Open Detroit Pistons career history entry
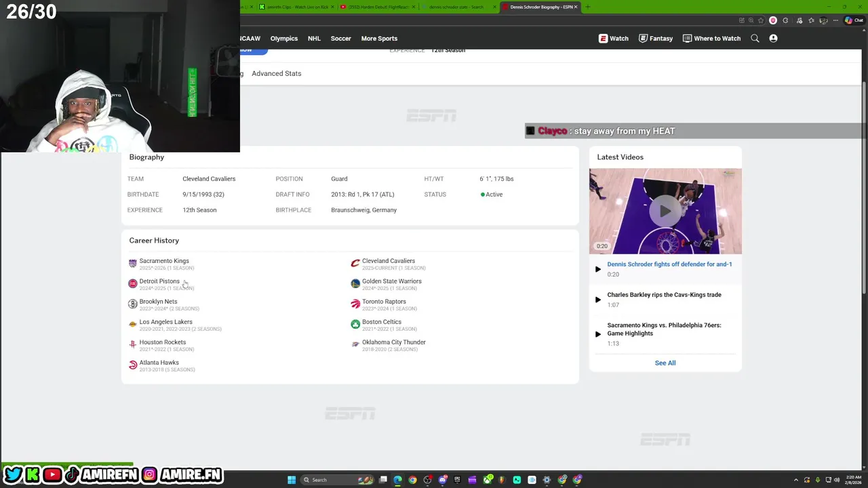Screen dimensions: 868x488 point(159,281)
